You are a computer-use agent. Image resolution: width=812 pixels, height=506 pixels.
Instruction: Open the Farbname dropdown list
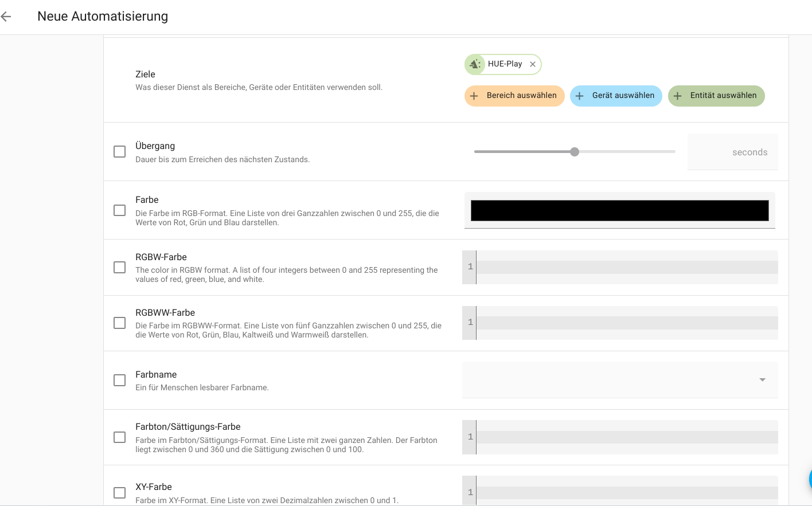(619, 380)
